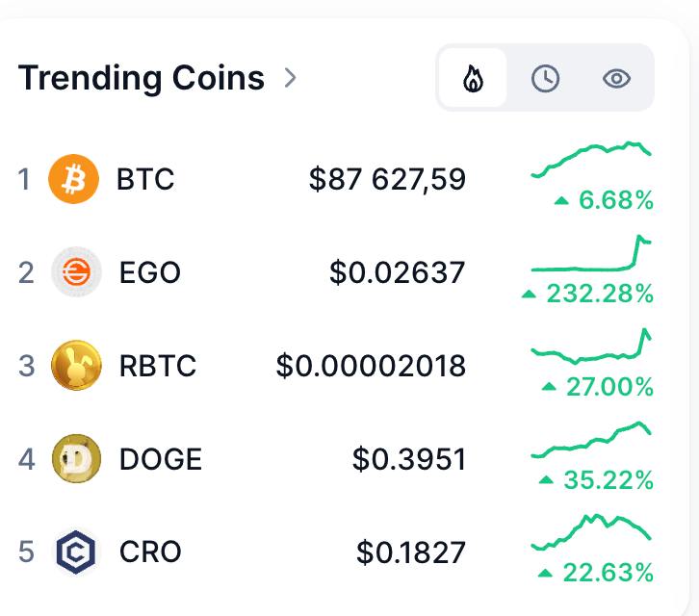Select the DOGE ticker label

coord(161,459)
